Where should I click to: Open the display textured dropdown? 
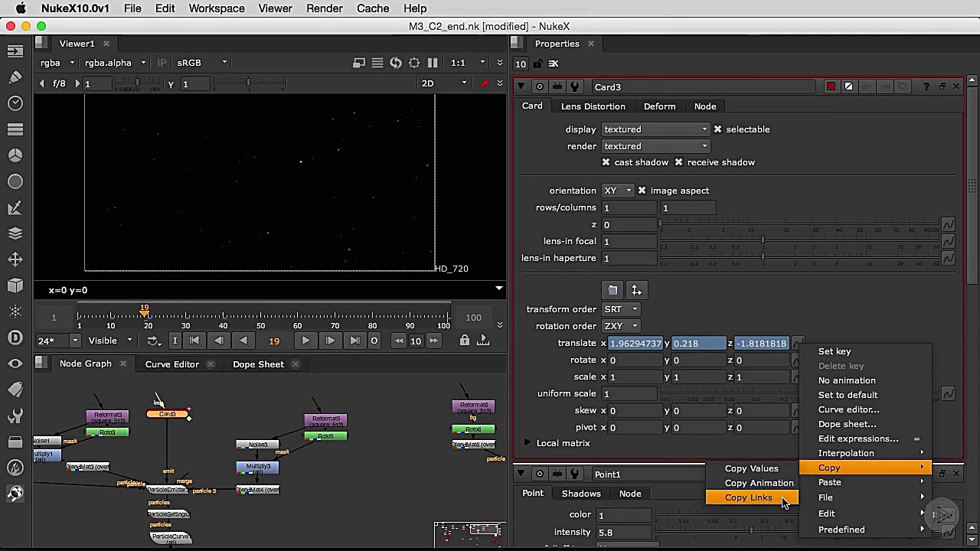655,129
